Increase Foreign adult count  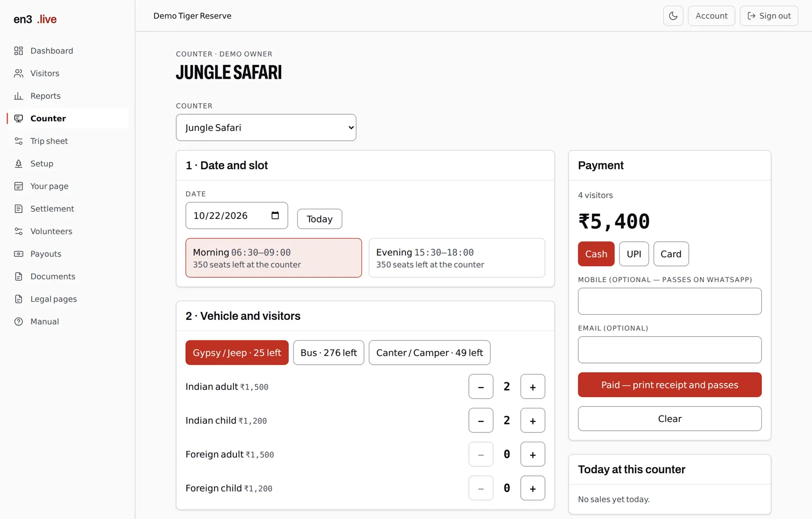tap(533, 454)
